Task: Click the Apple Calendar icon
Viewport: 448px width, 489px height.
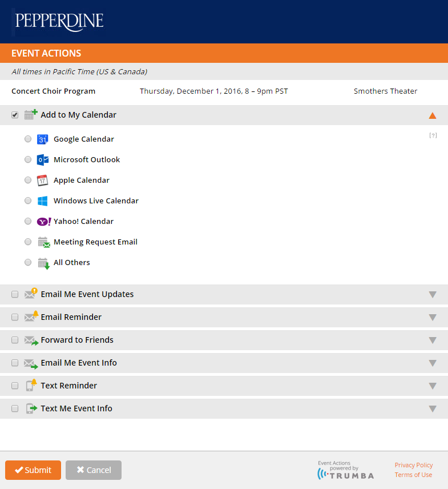Action: [x=42, y=181]
